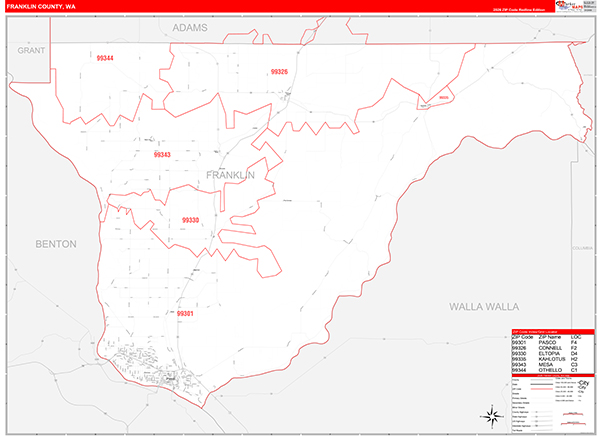The image size is (600, 436).
Task: Click the "LOC" column header in the legend
Action: (576, 337)
